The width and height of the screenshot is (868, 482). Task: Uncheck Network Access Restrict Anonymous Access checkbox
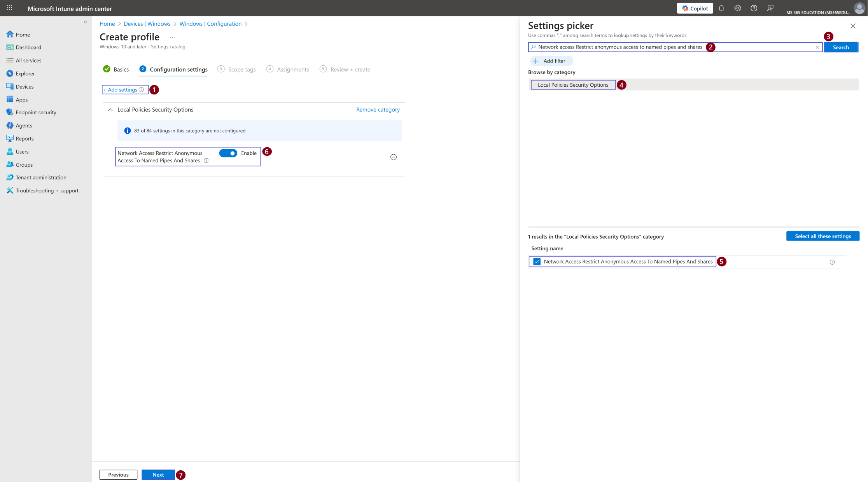[x=537, y=262]
